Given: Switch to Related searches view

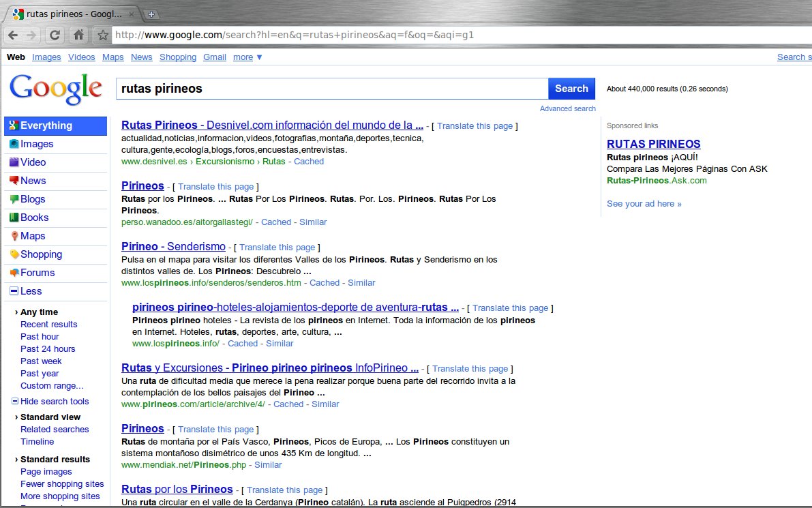Looking at the screenshot, I should click(55, 430).
